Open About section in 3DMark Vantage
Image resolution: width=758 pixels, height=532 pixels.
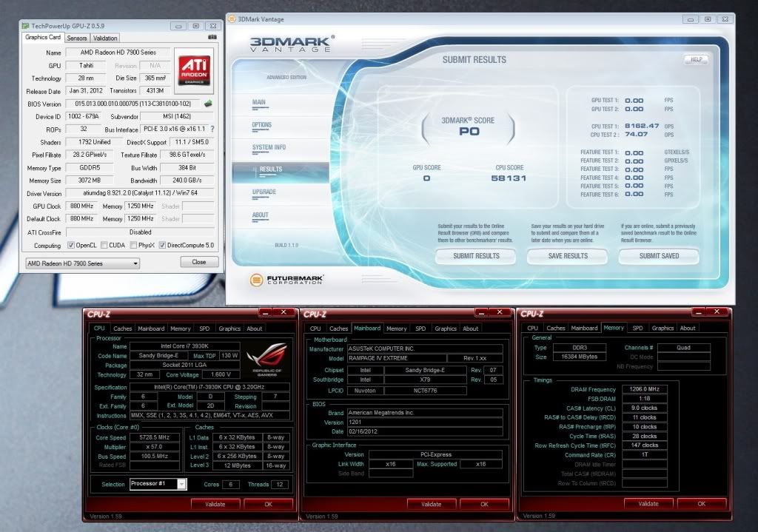(x=260, y=215)
